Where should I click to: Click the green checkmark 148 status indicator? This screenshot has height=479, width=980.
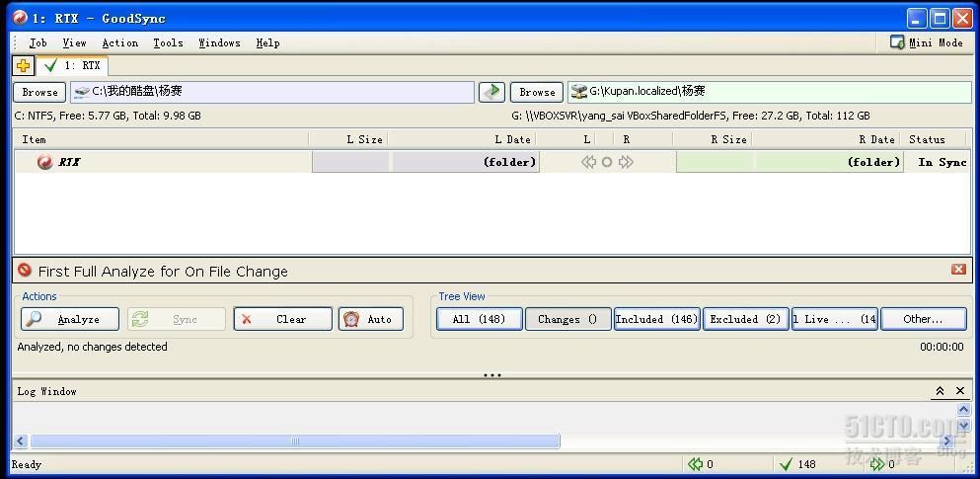(x=798, y=464)
